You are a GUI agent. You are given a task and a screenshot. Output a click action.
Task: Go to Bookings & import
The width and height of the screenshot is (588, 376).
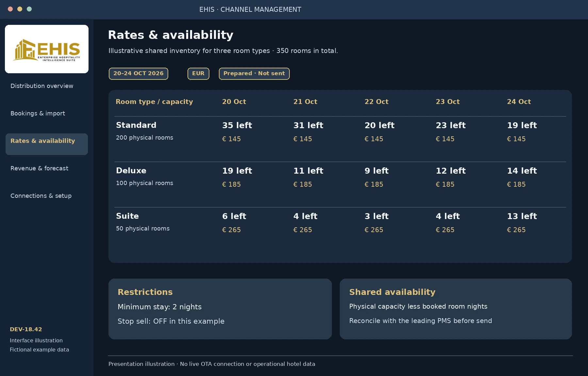[x=38, y=113]
